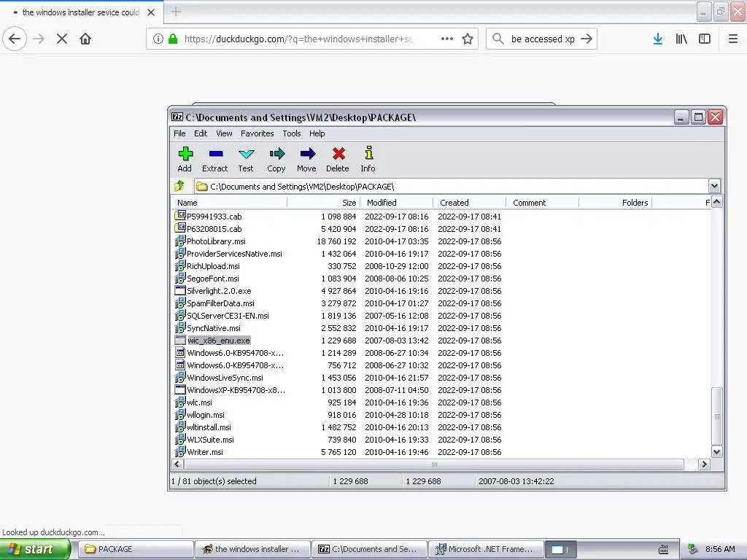Click the Firefox back arrow

pos(15,39)
